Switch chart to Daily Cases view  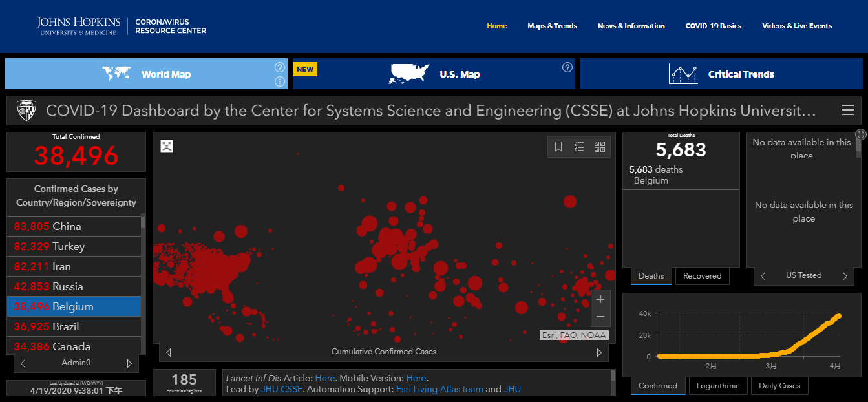[780, 386]
